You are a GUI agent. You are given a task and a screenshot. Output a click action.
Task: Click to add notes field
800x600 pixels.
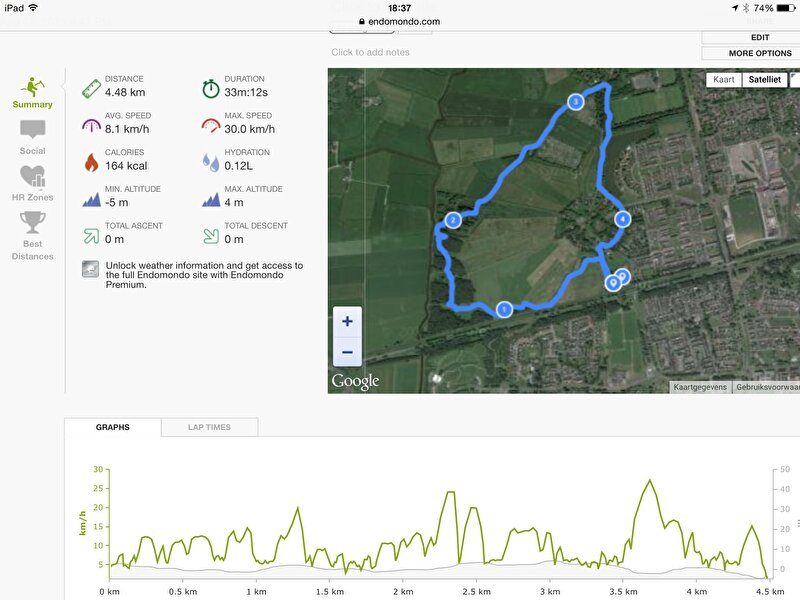[x=370, y=52]
